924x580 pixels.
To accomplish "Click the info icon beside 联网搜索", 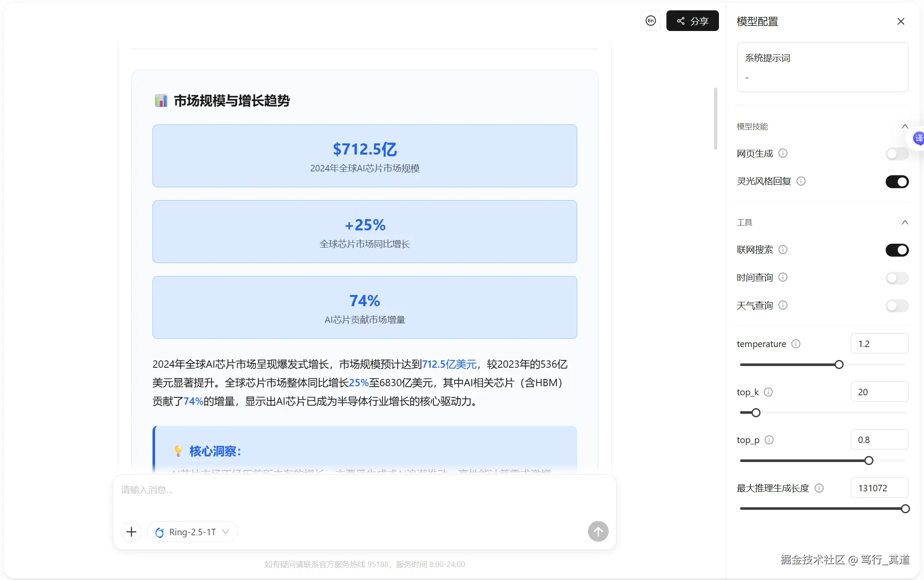I will (783, 250).
